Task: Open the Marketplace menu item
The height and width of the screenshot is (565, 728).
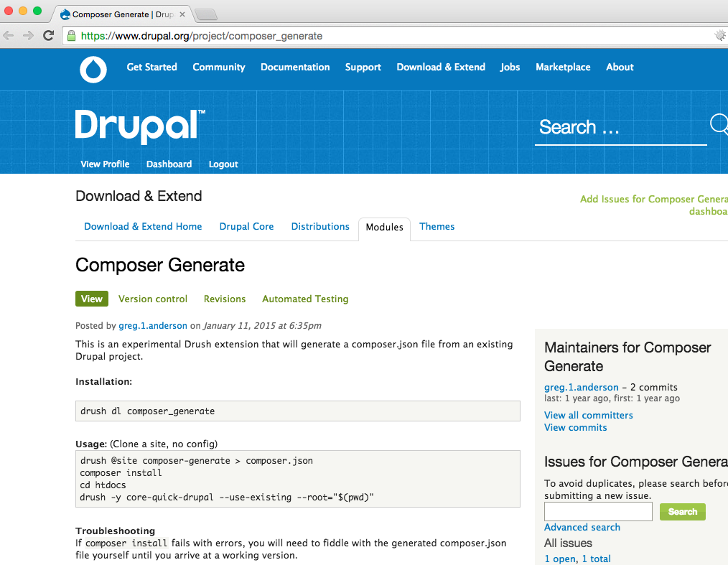Action: (563, 67)
